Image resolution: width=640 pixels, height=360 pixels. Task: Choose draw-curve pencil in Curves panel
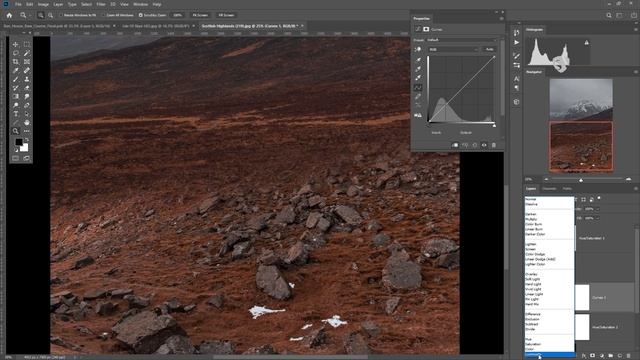click(418, 96)
